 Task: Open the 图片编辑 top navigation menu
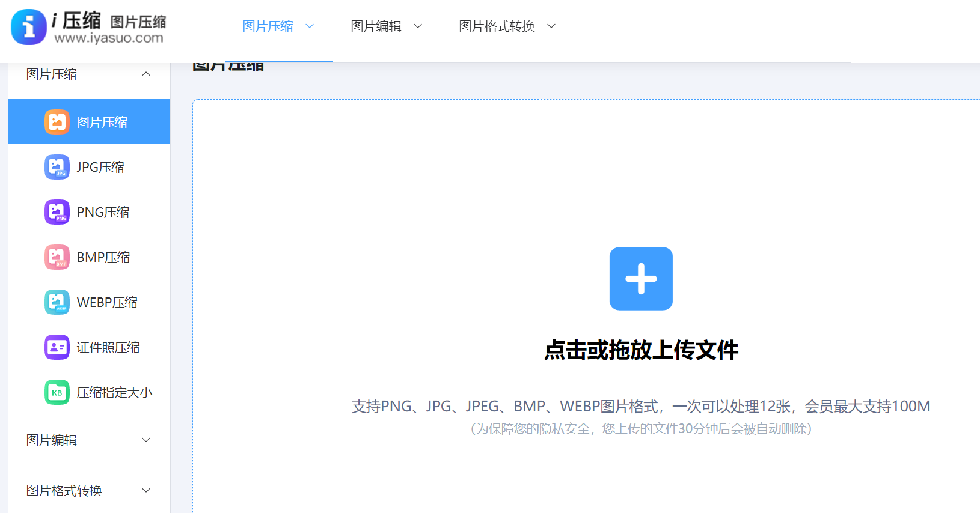(x=386, y=26)
